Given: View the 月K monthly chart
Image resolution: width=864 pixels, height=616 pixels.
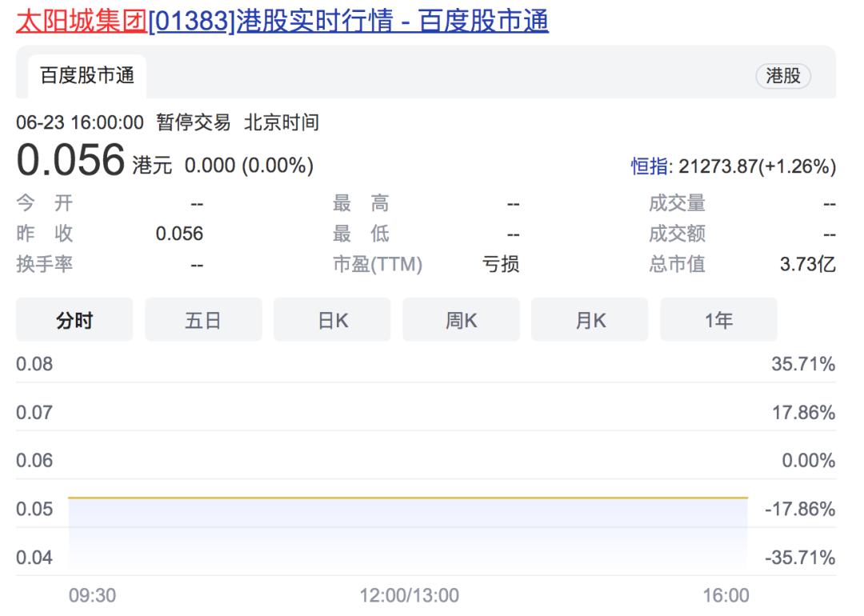Looking at the screenshot, I should (590, 318).
